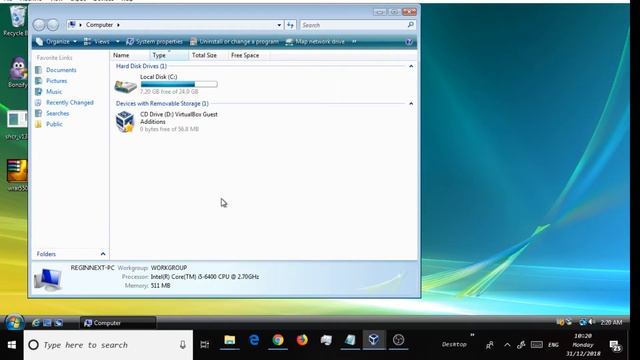Open the action center notification icon
Viewport: 640px width, 360px height.
(616, 346)
